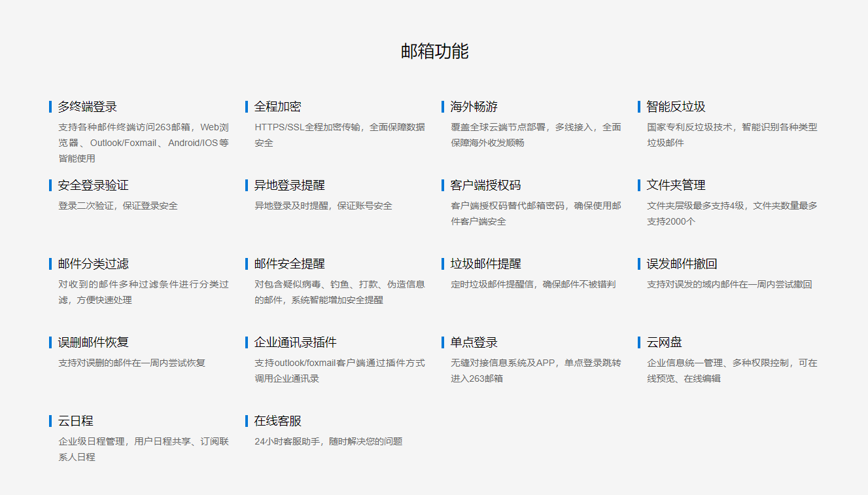Image resolution: width=868 pixels, height=495 pixels.
Task: Click the 垃圾邮件提醒 heading
Action: (x=485, y=264)
